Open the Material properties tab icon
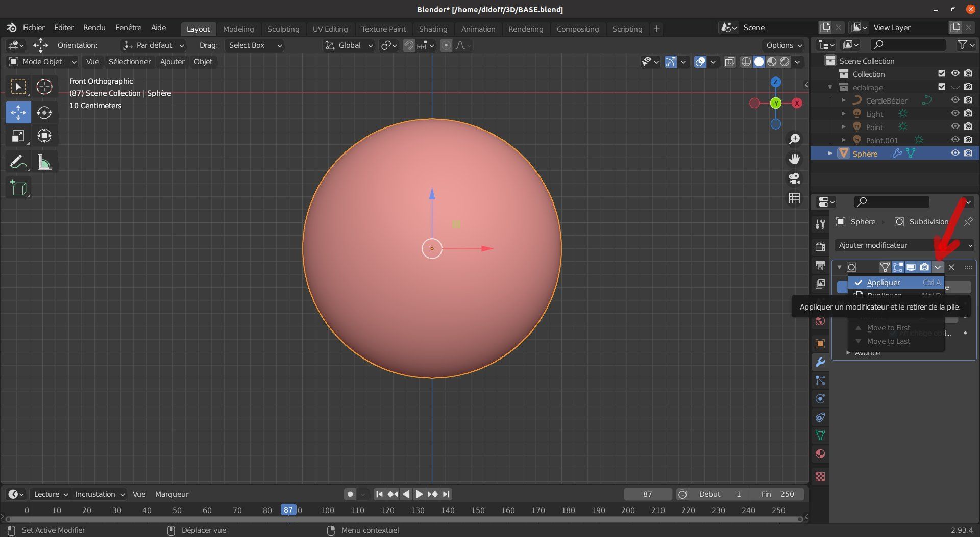Image resolution: width=980 pixels, height=537 pixels. [820, 454]
